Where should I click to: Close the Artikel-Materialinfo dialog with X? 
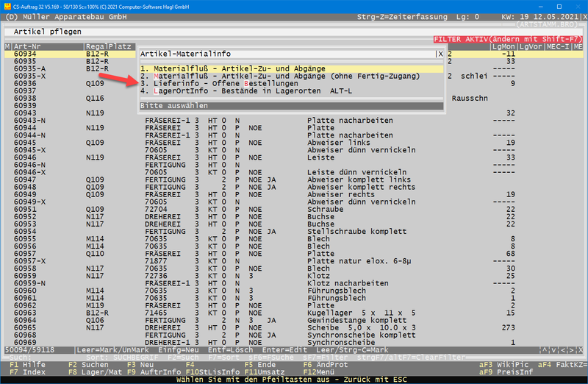tap(440, 54)
